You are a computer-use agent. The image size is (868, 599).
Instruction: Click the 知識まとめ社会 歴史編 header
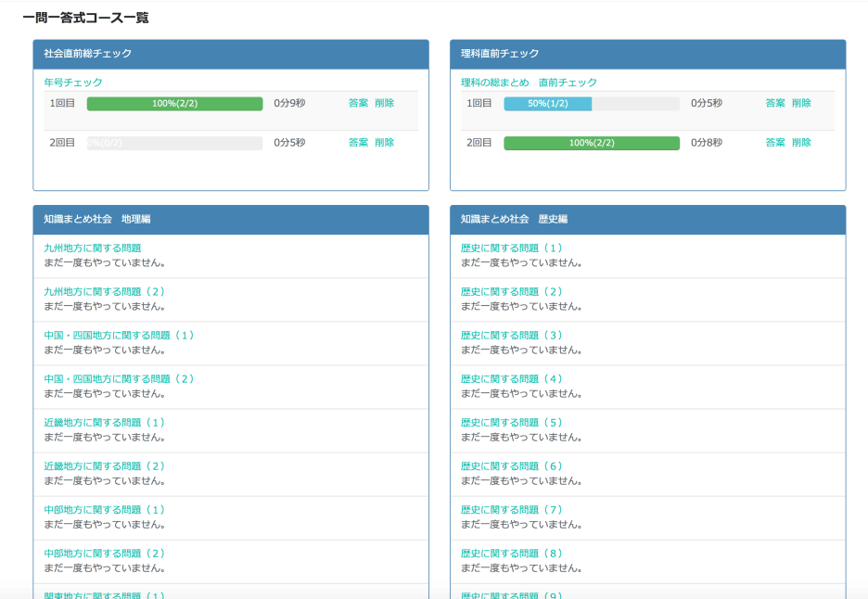tap(647, 219)
